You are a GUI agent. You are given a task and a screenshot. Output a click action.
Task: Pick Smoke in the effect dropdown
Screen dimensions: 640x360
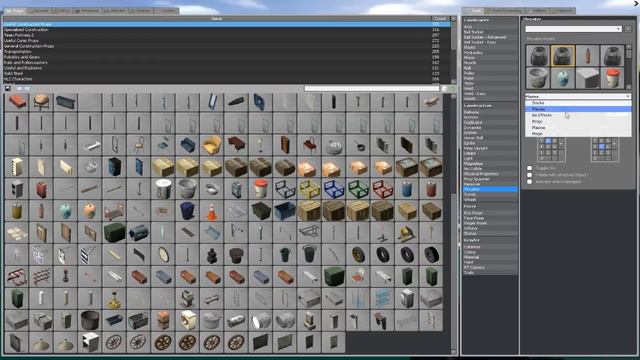pos(578,103)
